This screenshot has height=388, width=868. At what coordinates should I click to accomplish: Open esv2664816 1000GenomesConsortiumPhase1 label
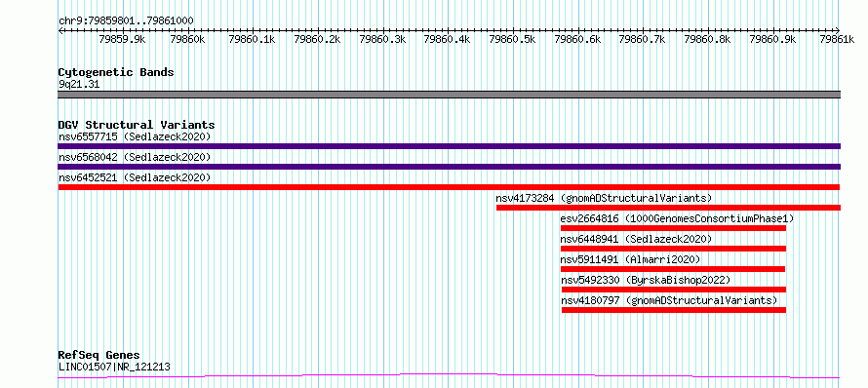(677, 218)
